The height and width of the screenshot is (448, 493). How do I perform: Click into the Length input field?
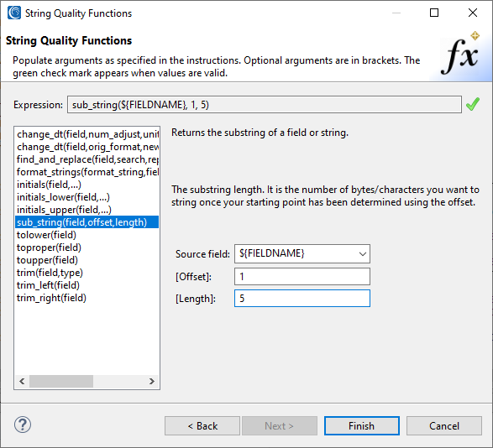tap(302, 298)
